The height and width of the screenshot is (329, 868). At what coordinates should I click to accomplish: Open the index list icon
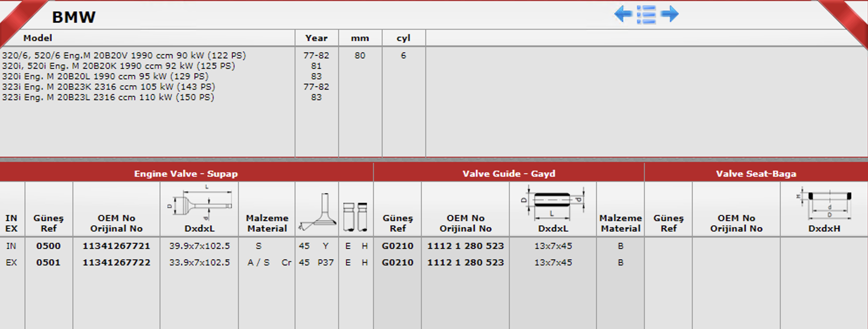point(646,14)
